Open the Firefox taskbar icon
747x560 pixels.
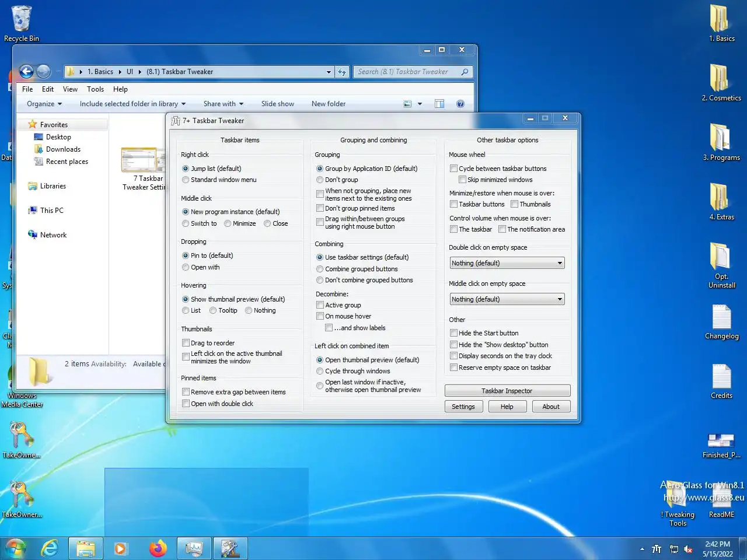coord(158,548)
